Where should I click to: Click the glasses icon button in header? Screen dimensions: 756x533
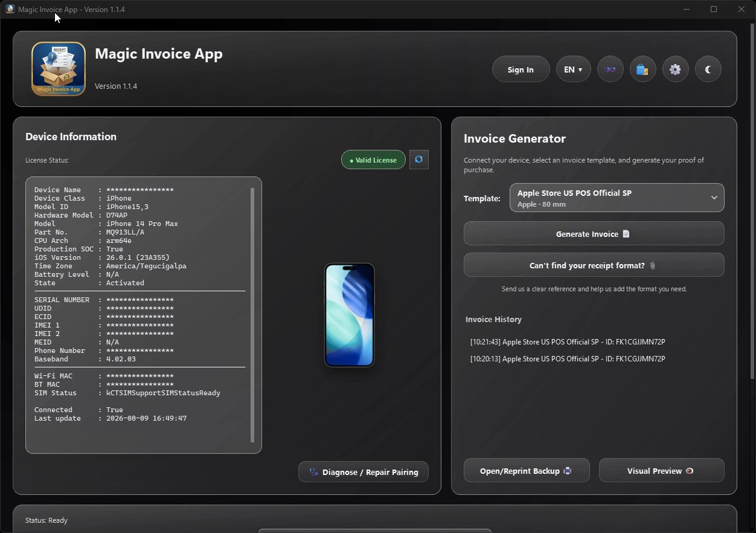610,69
